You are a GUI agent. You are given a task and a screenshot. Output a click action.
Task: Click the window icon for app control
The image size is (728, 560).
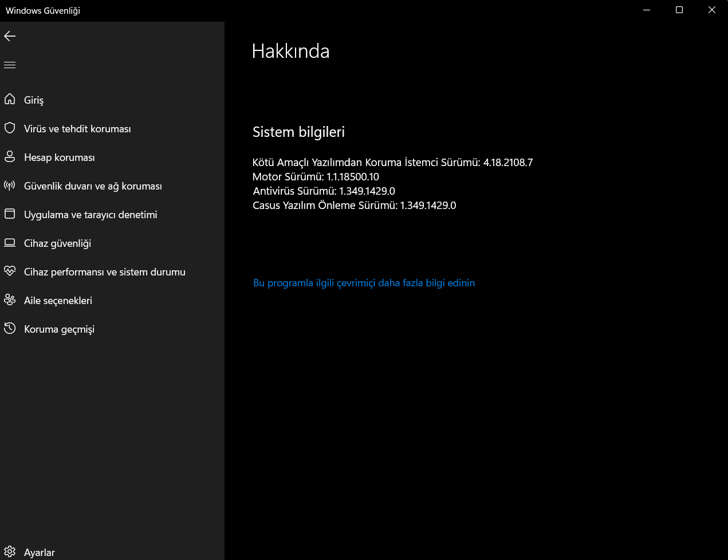pos(10,214)
